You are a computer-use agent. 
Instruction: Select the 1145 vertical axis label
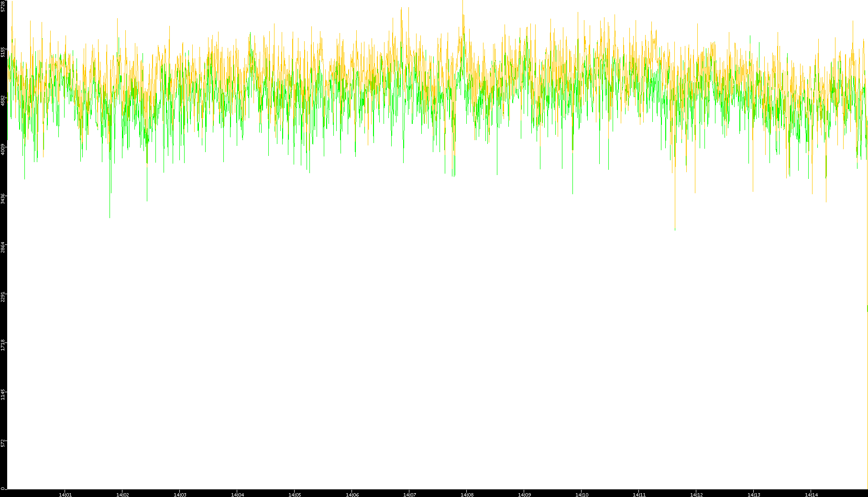(x=3, y=394)
